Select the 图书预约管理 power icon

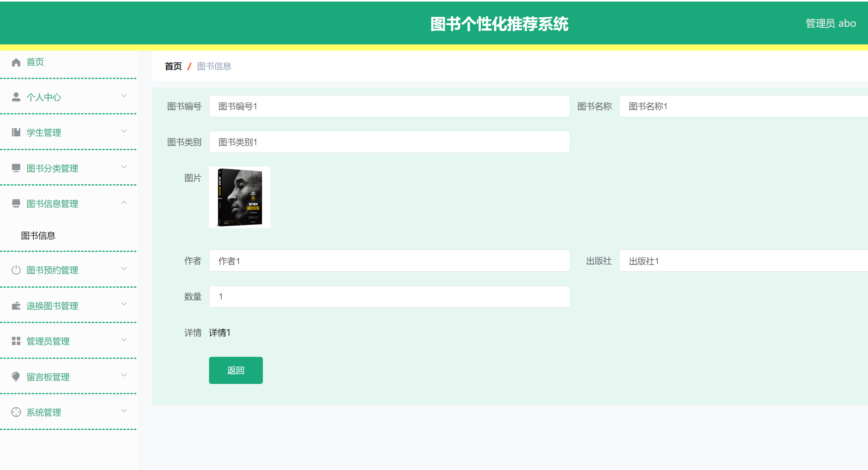(16, 270)
